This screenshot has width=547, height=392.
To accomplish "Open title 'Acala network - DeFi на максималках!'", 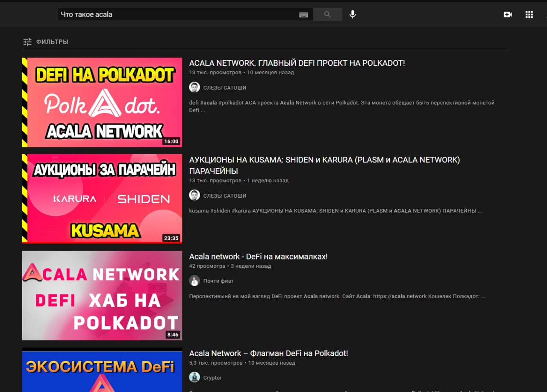I will (259, 257).
